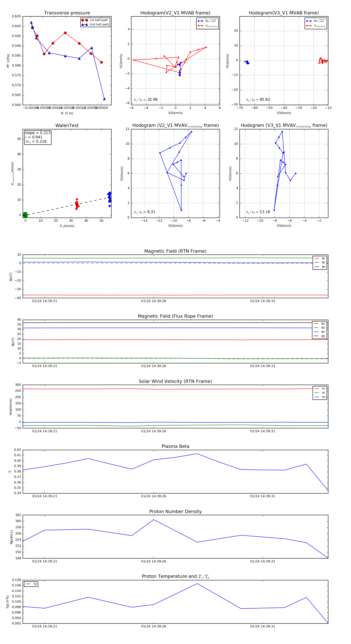This screenshot has height=644, width=351.
Task: Click the eigenvalue ratio '6.31' label
Action: pyautogui.click(x=144, y=212)
